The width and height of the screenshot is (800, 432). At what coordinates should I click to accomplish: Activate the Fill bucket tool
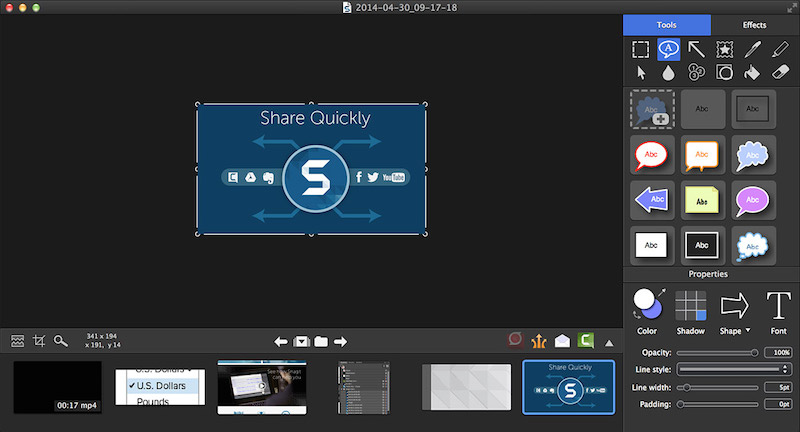pos(754,72)
